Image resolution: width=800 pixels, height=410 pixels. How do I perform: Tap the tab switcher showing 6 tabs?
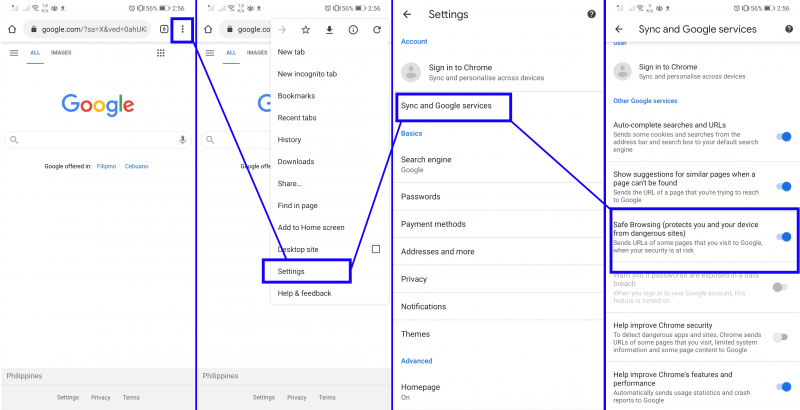pos(164,30)
